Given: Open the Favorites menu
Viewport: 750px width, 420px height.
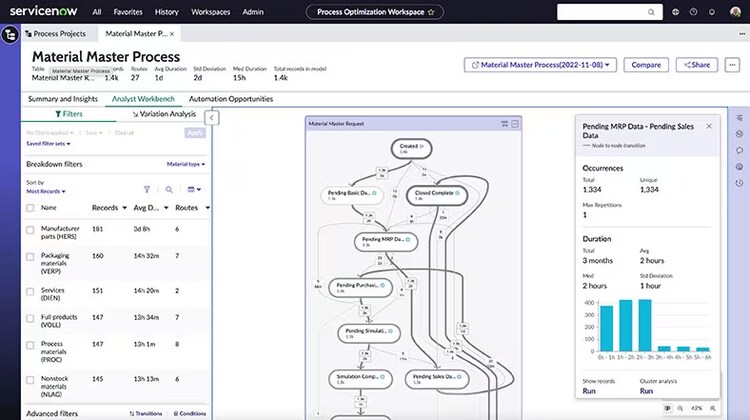Looking at the screenshot, I should [x=128, y=12].
